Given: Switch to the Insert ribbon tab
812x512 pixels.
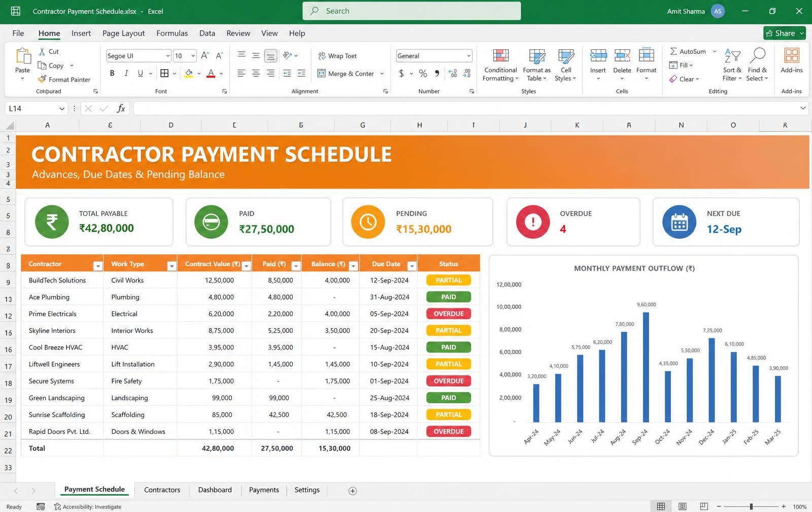Looking at the screenshot, I should click(x=81, y=33).
